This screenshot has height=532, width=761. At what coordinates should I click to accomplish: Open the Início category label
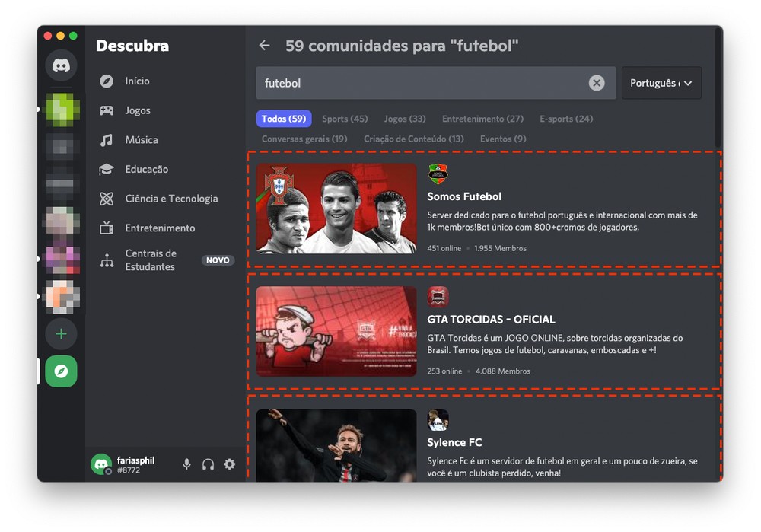tap(137, 81)
